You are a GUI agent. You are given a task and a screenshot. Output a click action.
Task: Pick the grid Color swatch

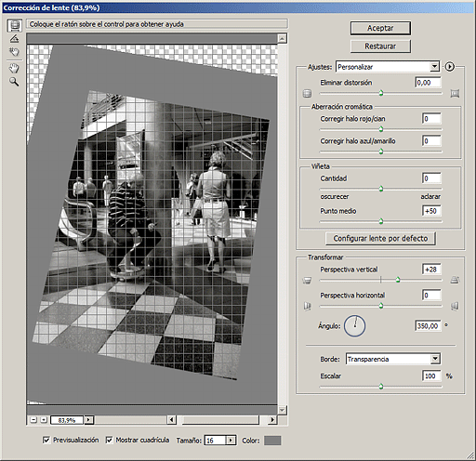pos(272,441)
